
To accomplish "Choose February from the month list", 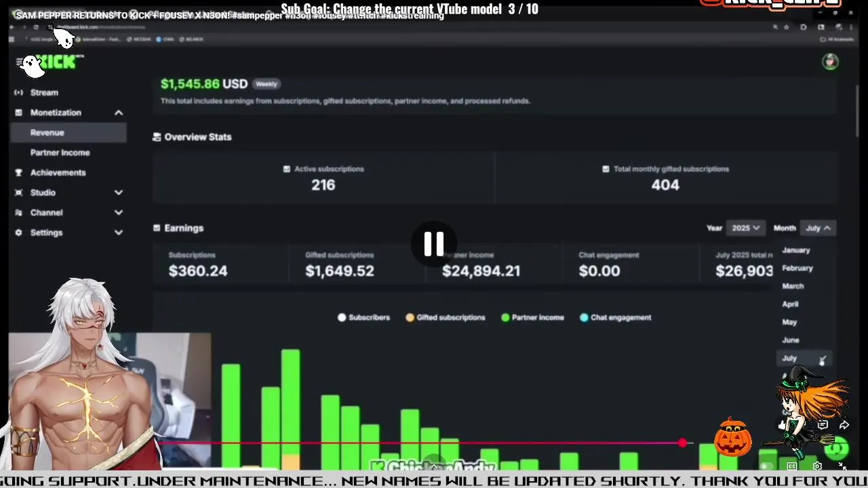I will click(797, 268).
